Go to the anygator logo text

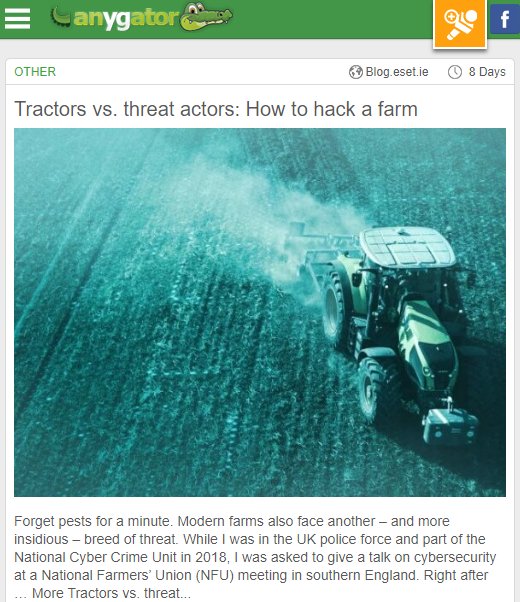point(126,19)
